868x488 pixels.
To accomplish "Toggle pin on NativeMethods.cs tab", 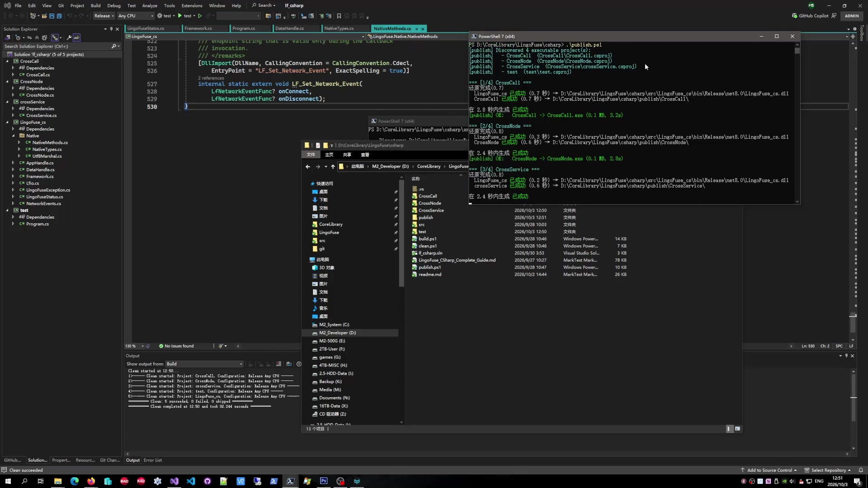I will pos(416,28).
